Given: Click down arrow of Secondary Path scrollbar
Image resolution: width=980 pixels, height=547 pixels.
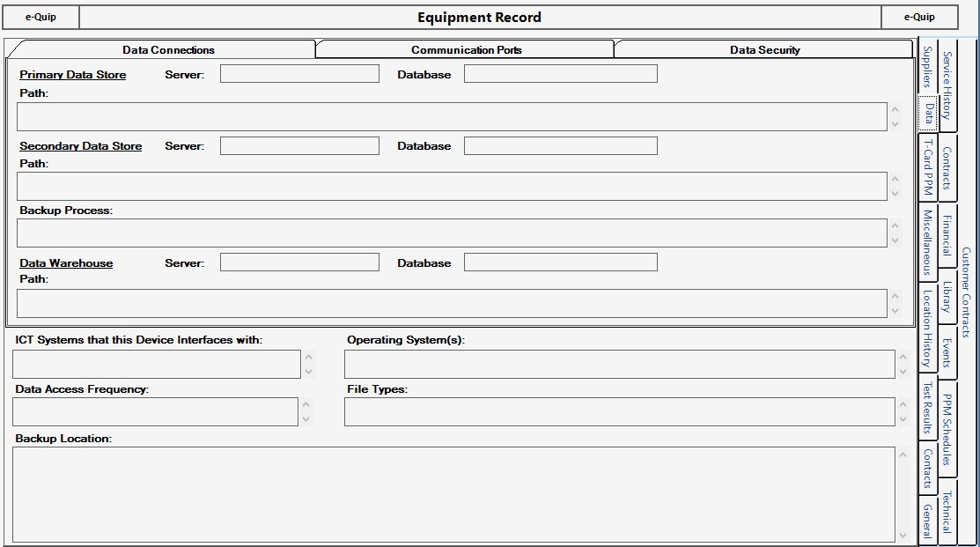Looking at the screenshot, I should click(x=895, y=194).
